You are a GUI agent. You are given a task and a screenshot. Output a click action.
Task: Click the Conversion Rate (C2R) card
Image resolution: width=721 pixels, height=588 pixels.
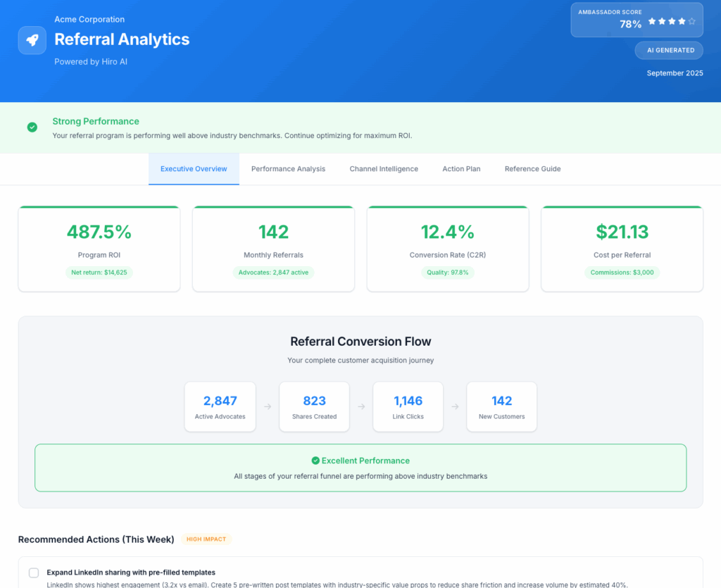447,249
